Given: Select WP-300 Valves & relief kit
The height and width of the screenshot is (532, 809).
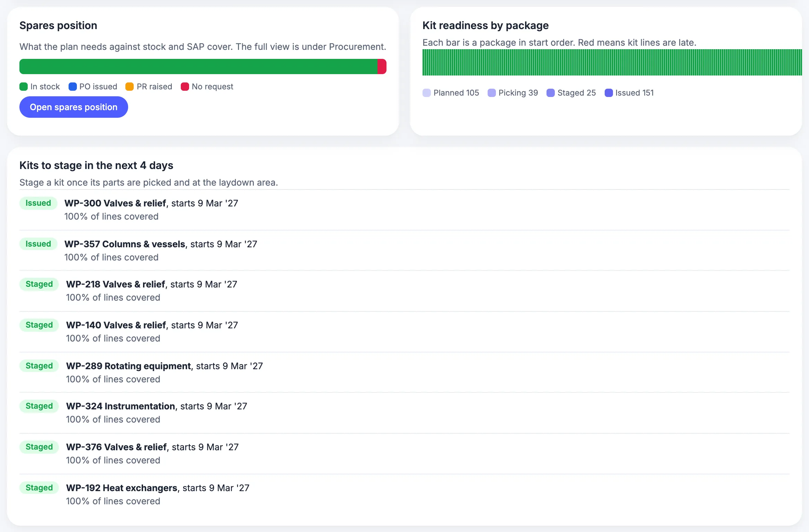Looking at the screenshot, I should [404, 210].
